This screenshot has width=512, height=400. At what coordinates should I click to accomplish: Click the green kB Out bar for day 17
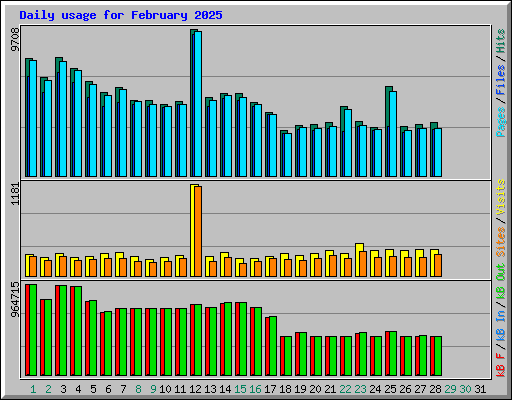[x=273, y=346]
